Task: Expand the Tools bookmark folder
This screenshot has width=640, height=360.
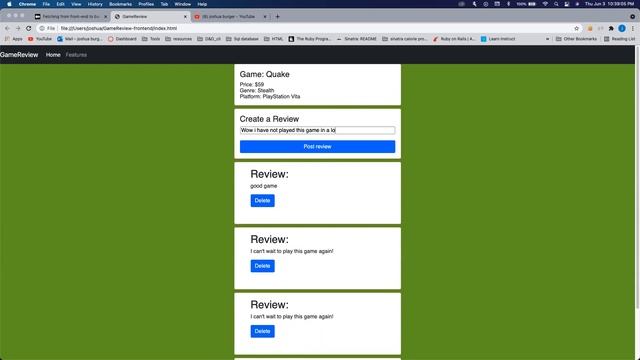Action: coord(151,39)
